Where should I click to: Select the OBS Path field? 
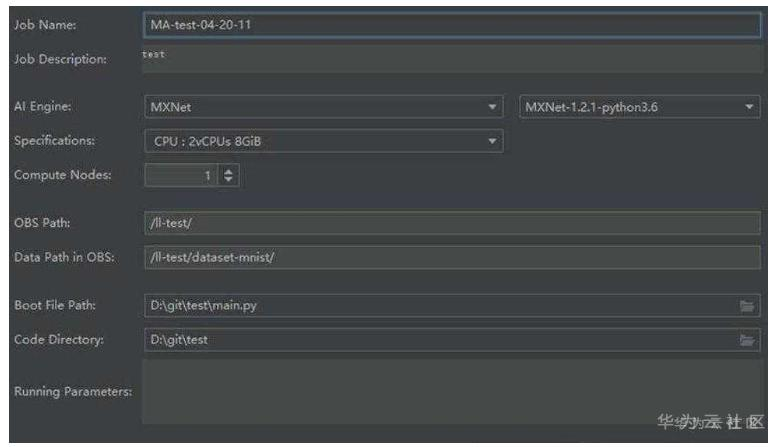tap(452, 223)
